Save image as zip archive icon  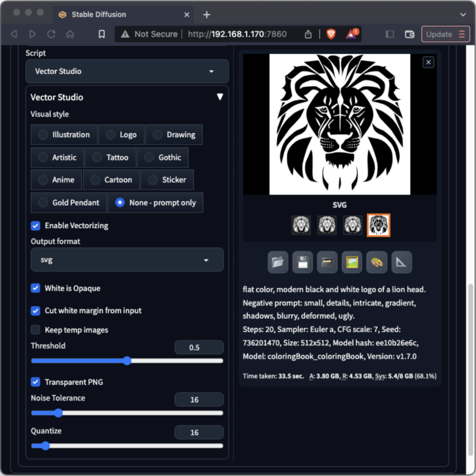click(x=327, y=262)
